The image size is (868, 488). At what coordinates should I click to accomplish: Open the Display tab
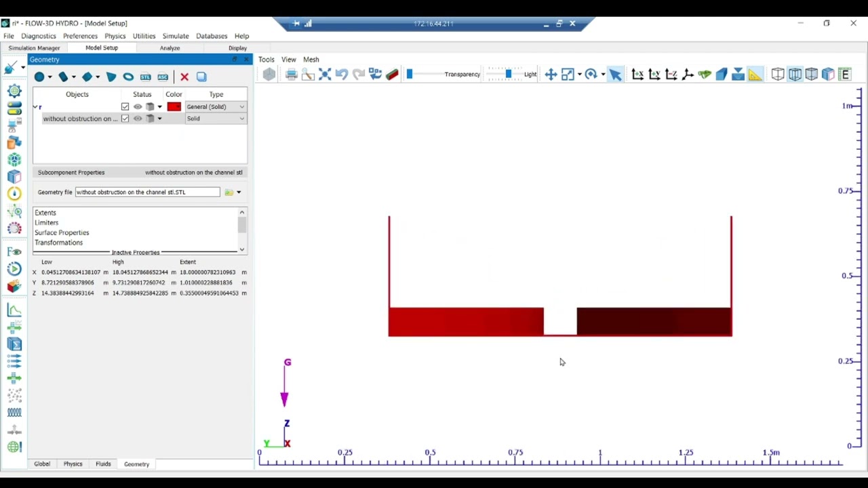point(237,48)
